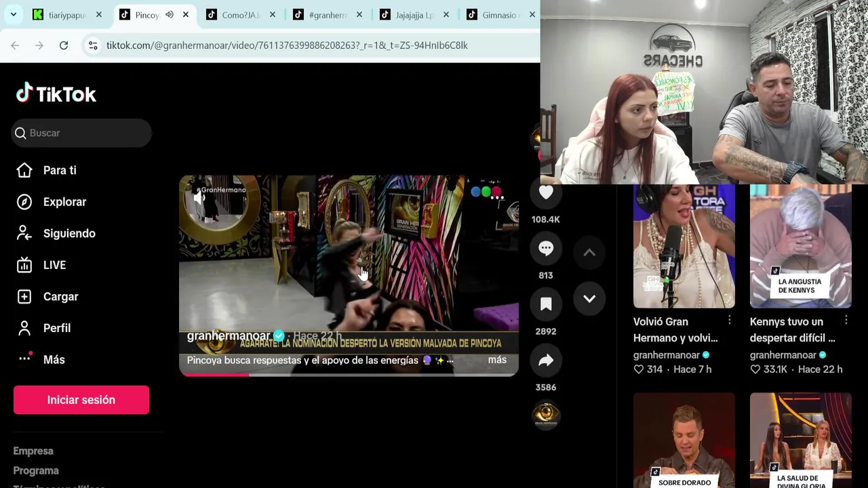Open the Explorar section
868x488 pixels.
64,202
